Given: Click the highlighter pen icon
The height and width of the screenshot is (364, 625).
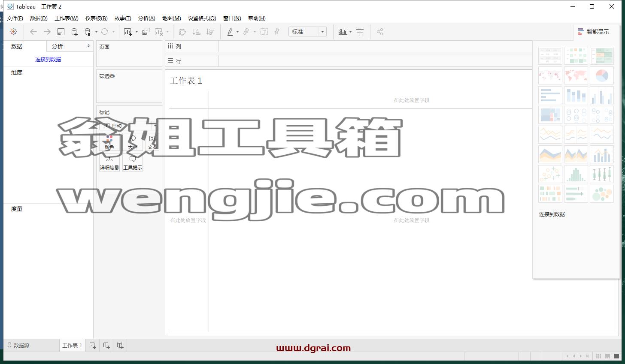Looking at the screenshot, I should coord(230,32).
